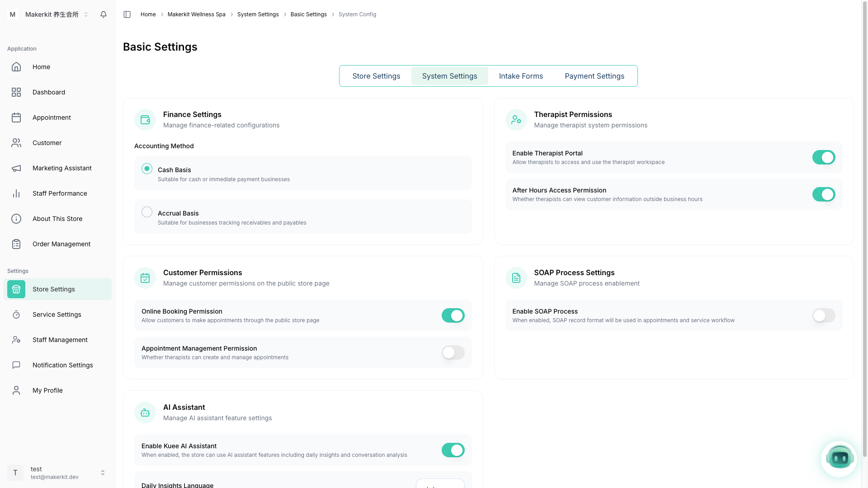Viewport: 868px width, 488px height.
Task: Click Makerkit Wellness Spa breadcrumb link
Action: pyautogui.click(x=196, y=14)
